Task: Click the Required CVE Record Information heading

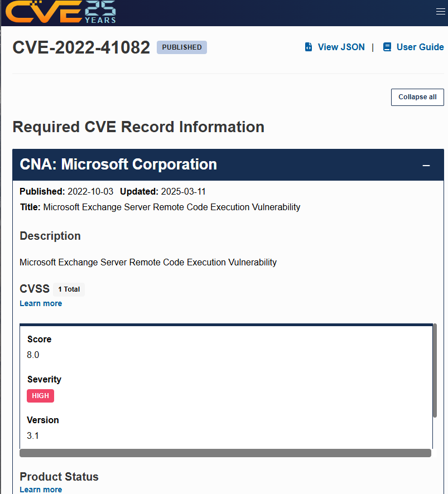Action: click(138, 127)
